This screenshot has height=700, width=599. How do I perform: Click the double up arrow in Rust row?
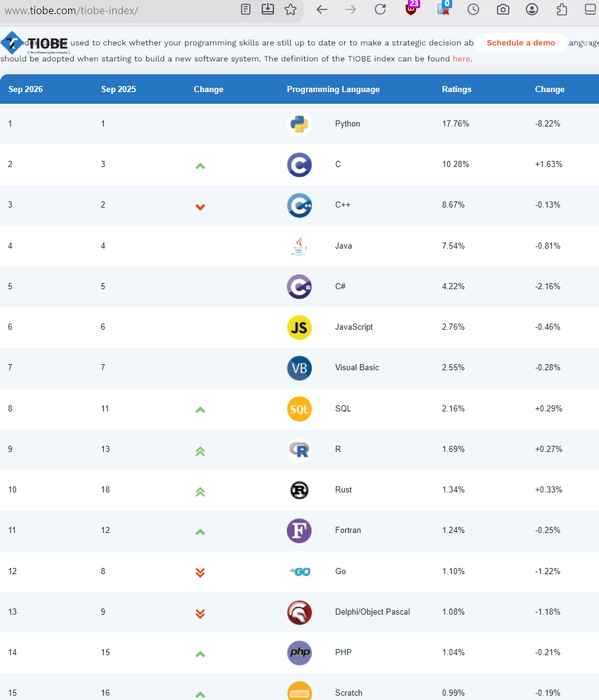click(x=200, y=492)
